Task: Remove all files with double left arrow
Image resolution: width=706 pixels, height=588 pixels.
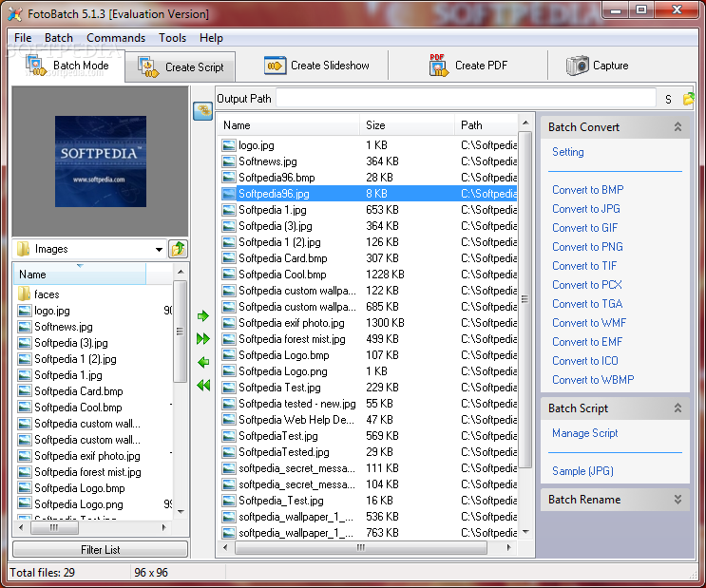Action: 203,385
